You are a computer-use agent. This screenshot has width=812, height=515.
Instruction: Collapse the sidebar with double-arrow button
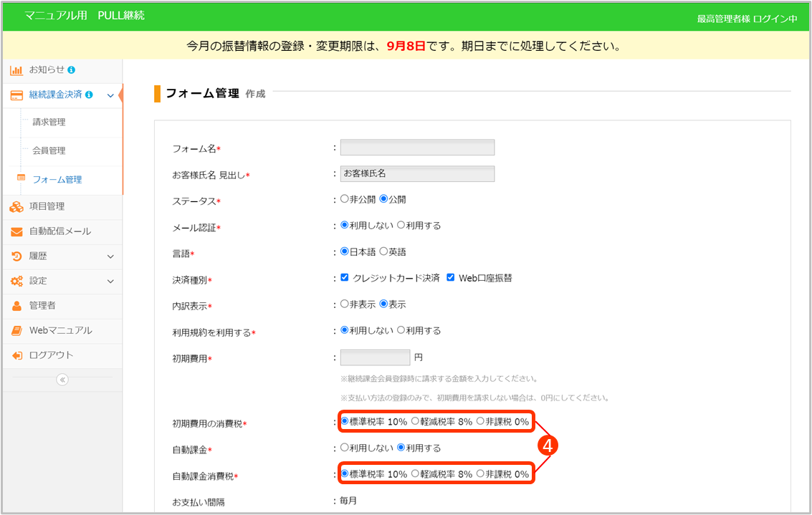(x=62, y=380)
